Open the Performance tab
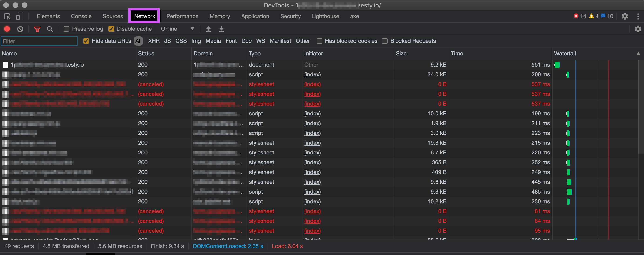This screenshot has width=644, height=255. click(x=182, y=16)
